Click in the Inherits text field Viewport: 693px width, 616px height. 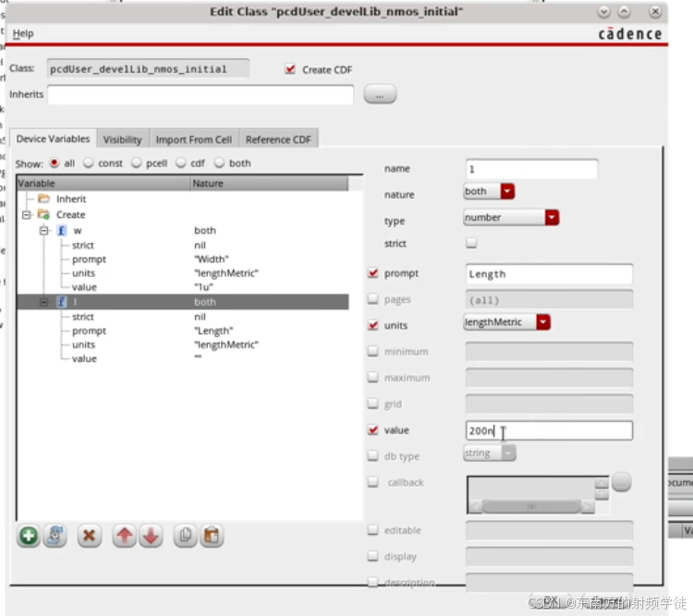pos(201,94)
